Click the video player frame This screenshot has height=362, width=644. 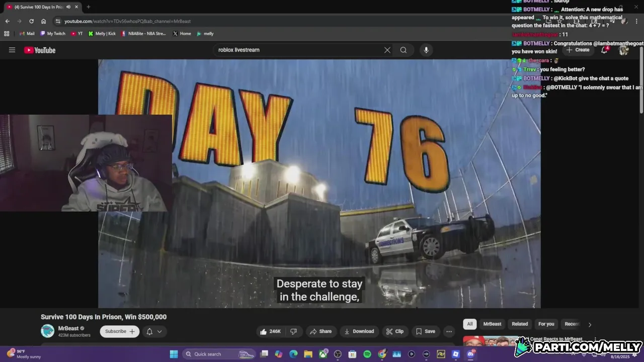click(319, 184)
